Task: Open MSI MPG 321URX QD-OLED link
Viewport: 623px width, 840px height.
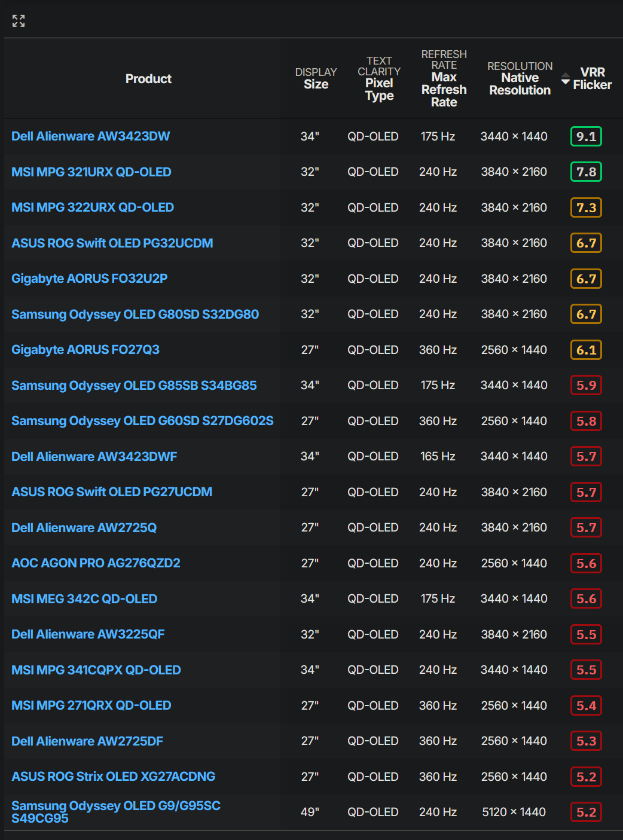Action: [91, 172]
